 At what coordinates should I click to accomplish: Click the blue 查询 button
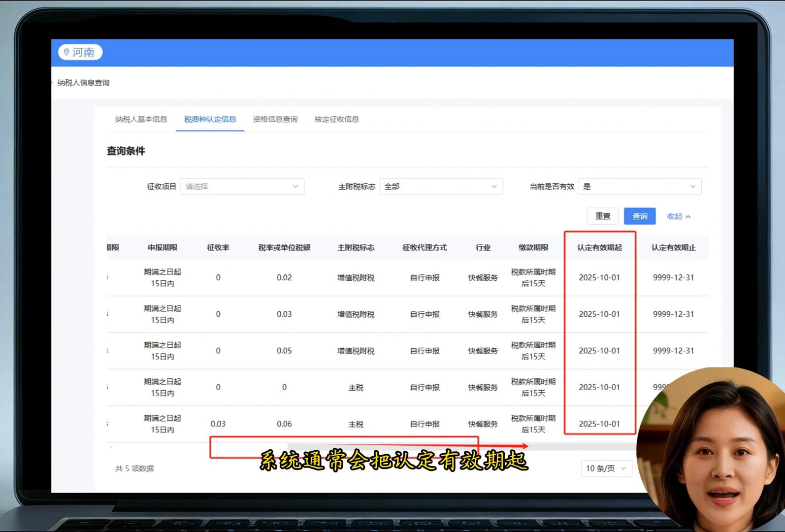point(640,216)
